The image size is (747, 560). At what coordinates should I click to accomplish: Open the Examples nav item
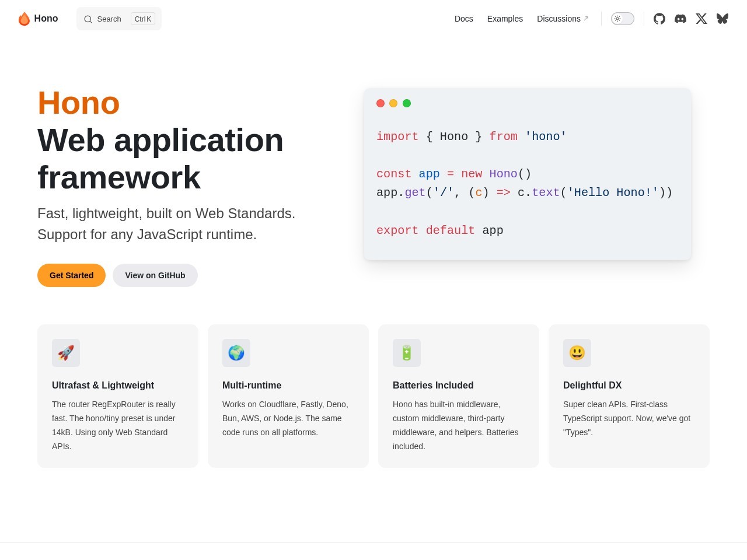pos(505,19)
